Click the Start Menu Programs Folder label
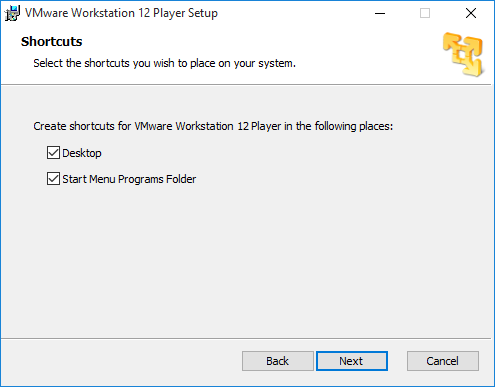The width and height of the screenshot is (495, 387). pyautogui.click(x=129, y=179)
